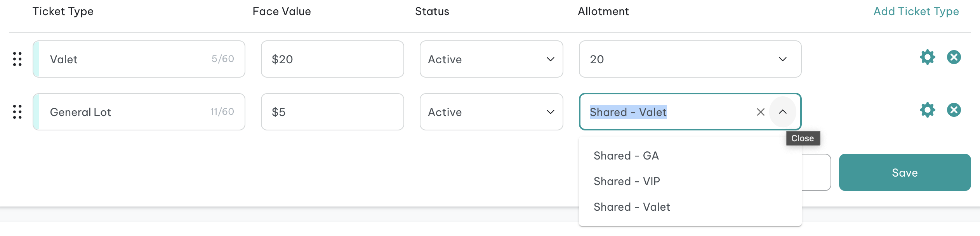980x236 pixels.
Task: Open Status dropdown for Valet ticket
Action: click(x=491, y=59)
